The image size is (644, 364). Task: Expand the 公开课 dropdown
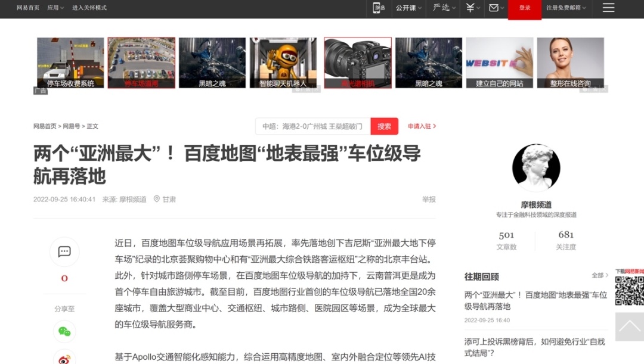(x=408, y=8)
